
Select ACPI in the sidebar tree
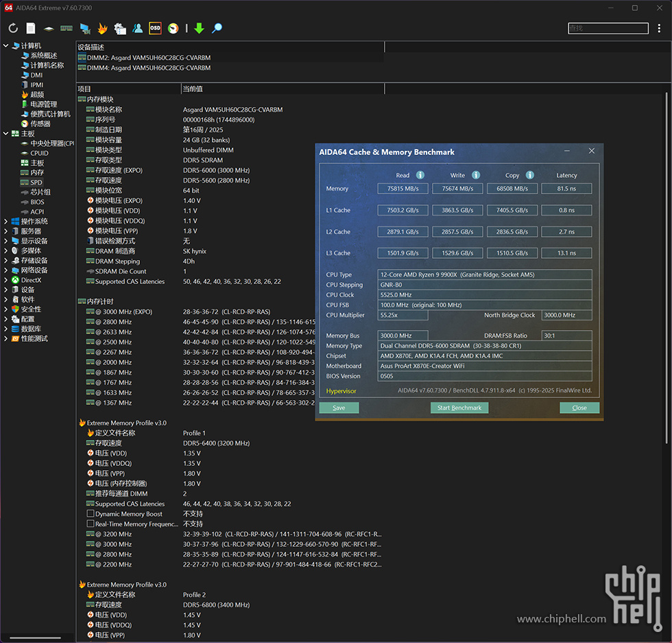coord(37,211)
